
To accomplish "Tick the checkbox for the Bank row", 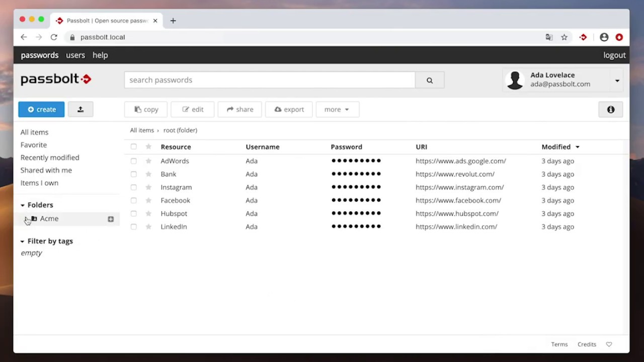I will pos(133,174).
